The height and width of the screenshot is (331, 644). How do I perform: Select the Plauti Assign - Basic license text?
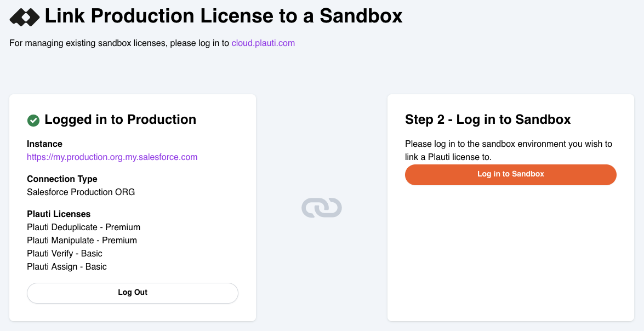[67, 266]
